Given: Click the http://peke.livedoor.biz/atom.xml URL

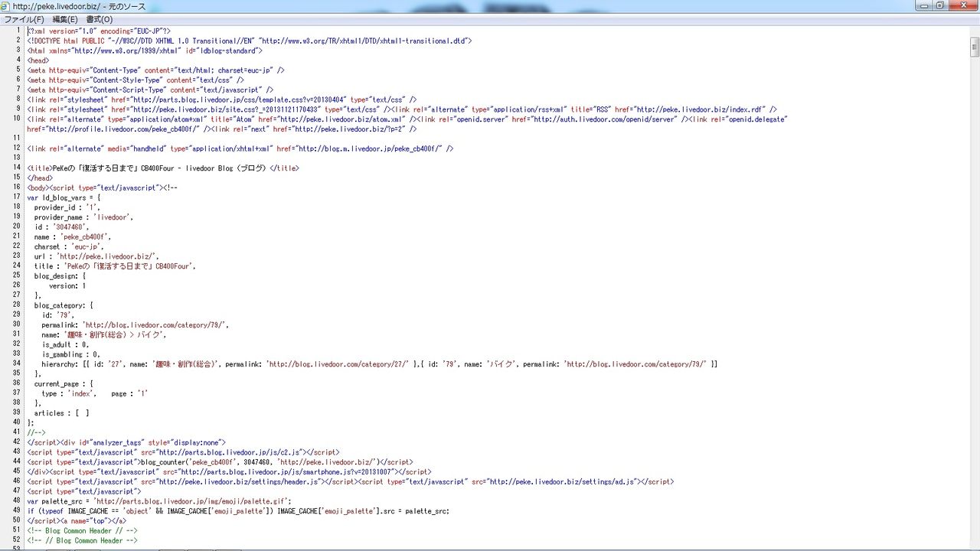Looking at the screenshot, I should pyautogui.click(x=332, y=119).
